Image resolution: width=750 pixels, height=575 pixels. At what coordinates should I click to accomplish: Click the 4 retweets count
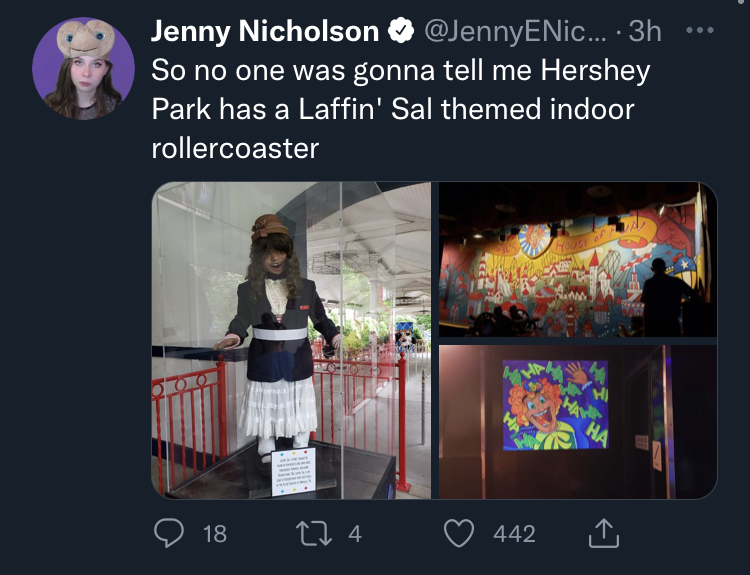point(354,533)
